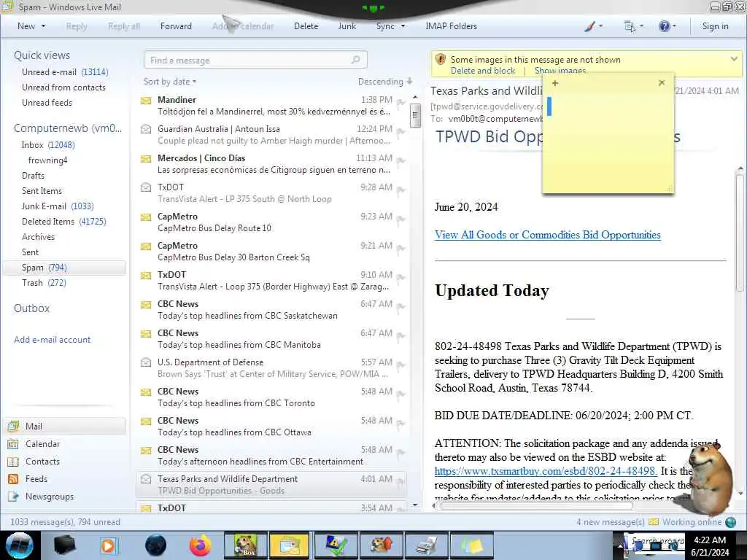Click Forward in the toolbar
The height and width of the screenshot is (560, 747).
click(x=176, y=26)
